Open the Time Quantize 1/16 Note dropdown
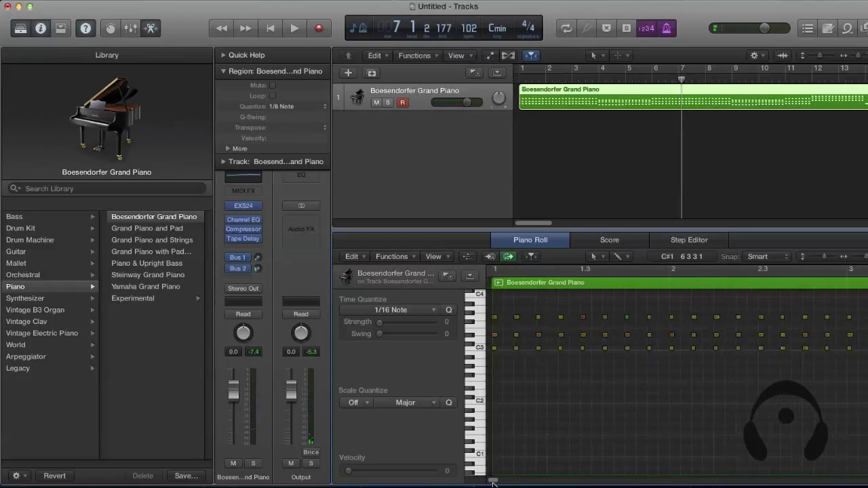 pos(390,310)
